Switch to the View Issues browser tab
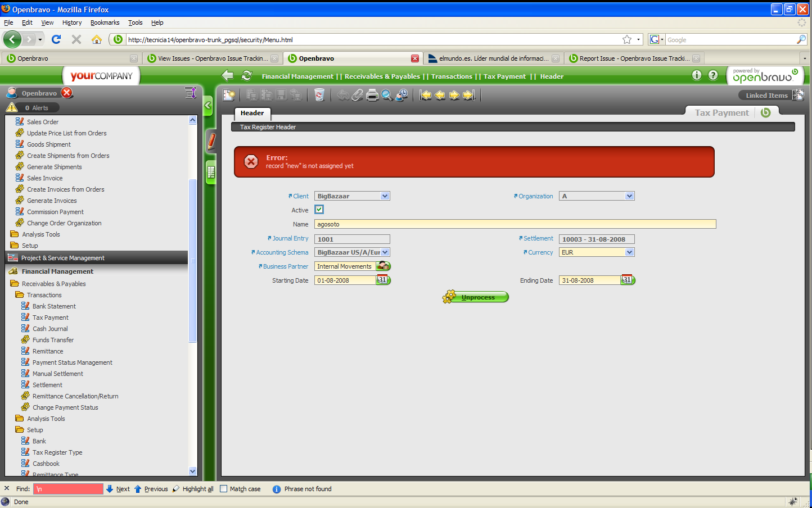Screen dimensions: 812x508 (213, 58)
